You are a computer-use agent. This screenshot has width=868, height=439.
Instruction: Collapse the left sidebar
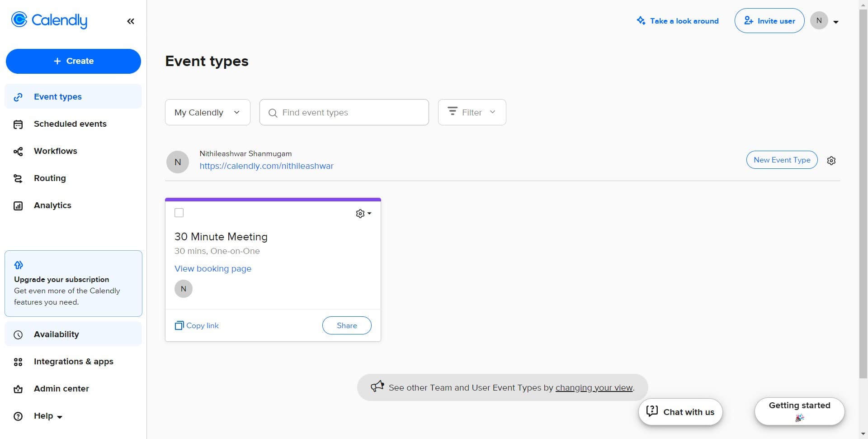(131, 21)
